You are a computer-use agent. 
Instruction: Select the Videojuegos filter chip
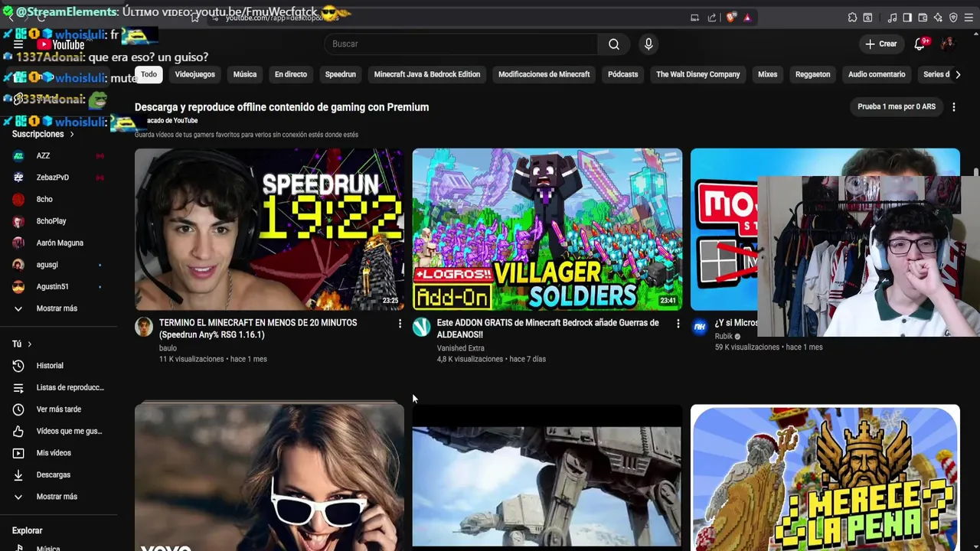pyautogui.click(x=195, y=74)
